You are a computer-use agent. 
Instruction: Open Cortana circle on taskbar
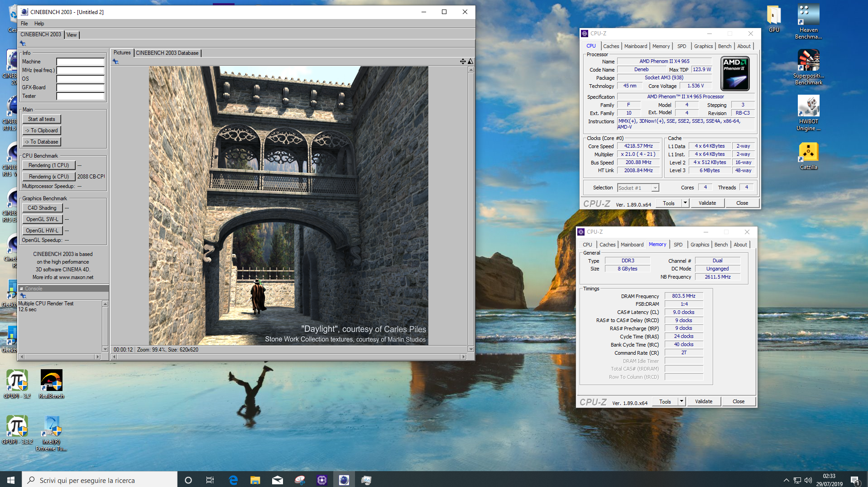click(188, 480)
